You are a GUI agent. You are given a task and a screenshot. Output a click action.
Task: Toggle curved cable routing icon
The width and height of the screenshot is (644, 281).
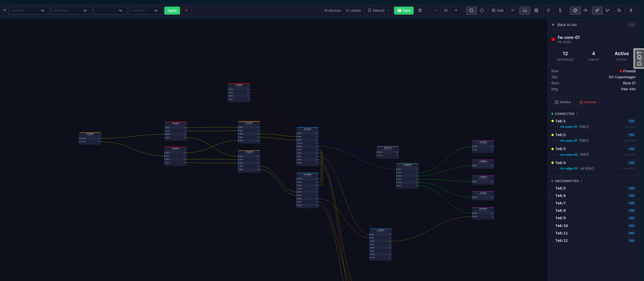(x=597, y=11)
